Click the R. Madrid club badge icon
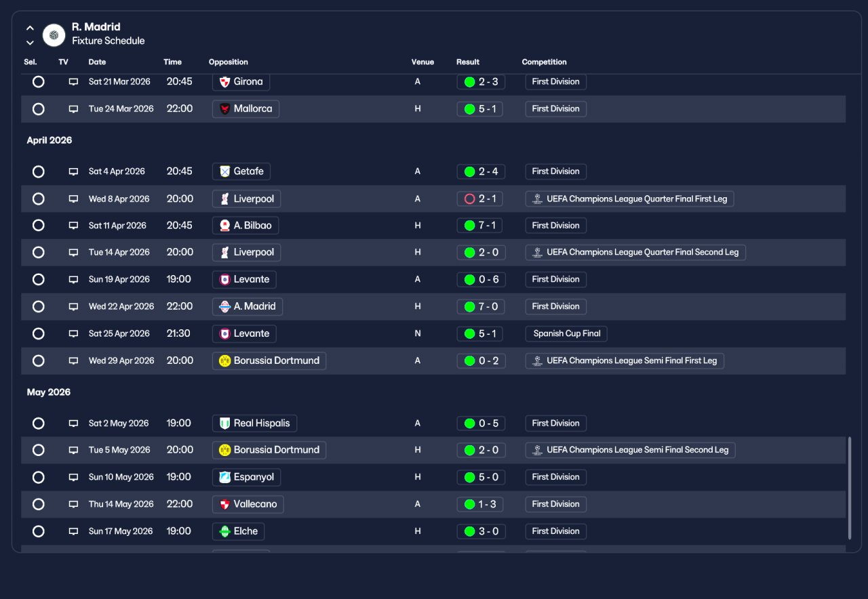The height and width of the screenshot is (599, 868). [x=54, y=35]
